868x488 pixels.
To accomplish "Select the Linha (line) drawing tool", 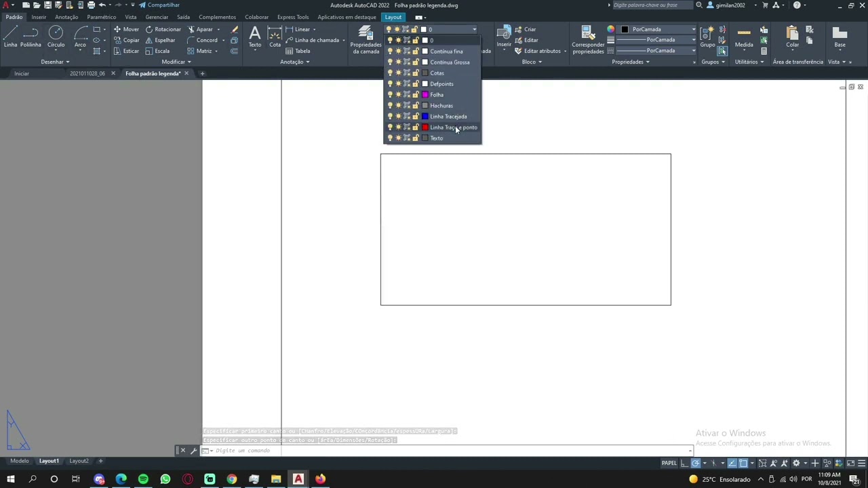I will pos(10,36).
